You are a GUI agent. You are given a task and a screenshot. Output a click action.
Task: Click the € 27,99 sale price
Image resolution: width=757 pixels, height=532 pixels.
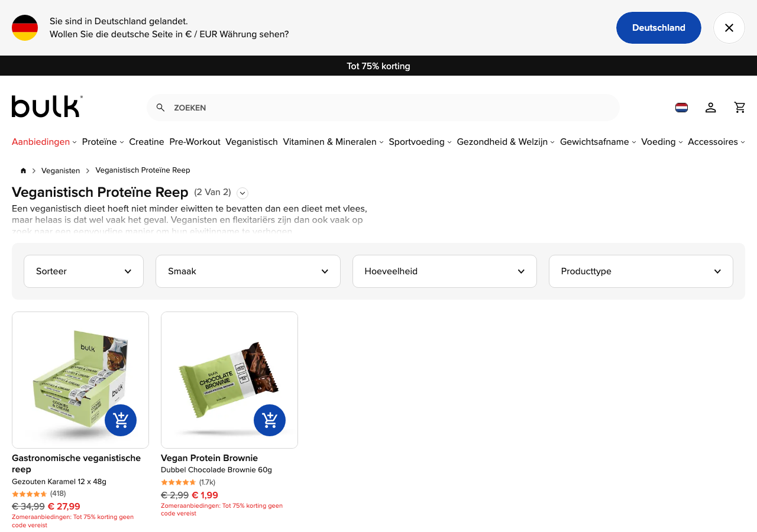[64, 507]
